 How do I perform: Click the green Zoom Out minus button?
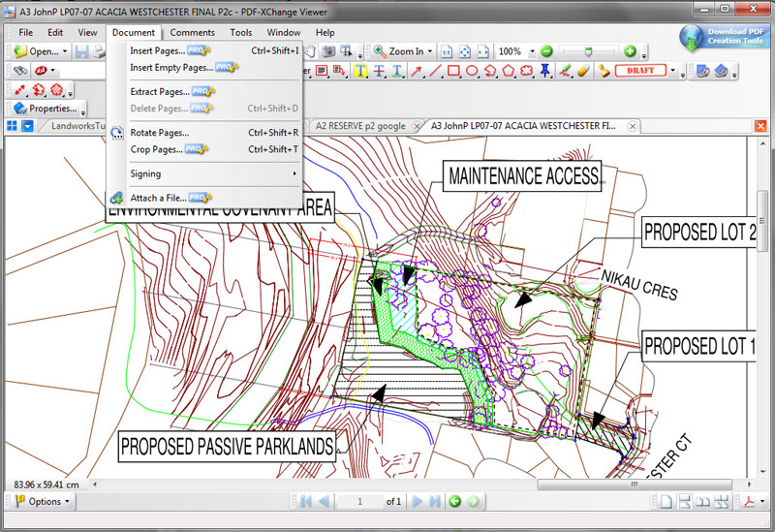click(x=546, y=51)
